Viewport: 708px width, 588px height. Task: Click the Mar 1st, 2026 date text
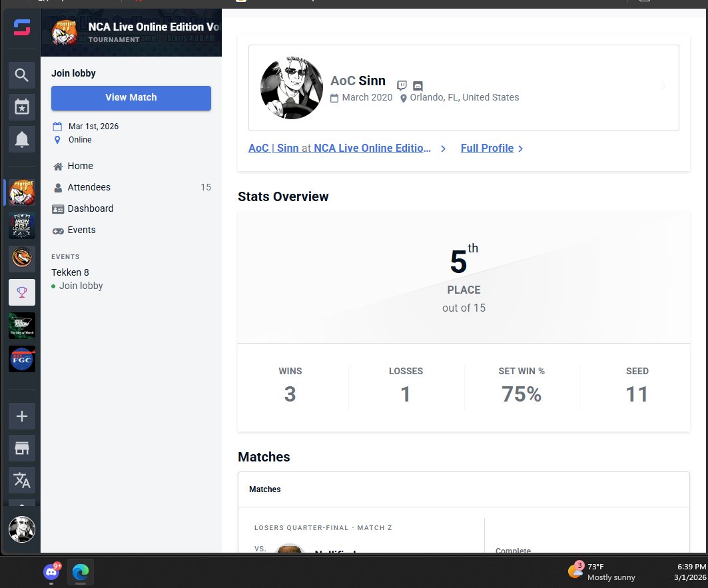tap(93, 127)
